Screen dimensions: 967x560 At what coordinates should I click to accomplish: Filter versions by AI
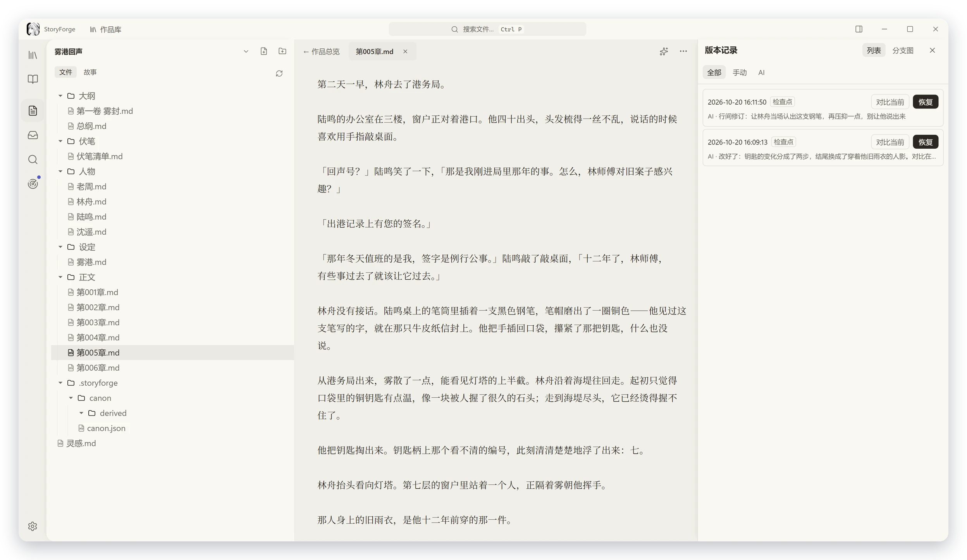[x=761, y=72]
